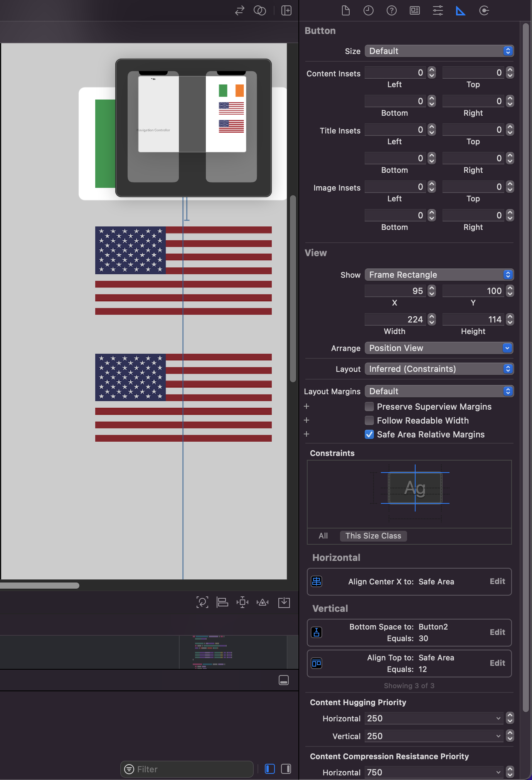This screenshot has width=532, height=780.
Task: Click plus beside Follow Readable Width
Action: [x=306, y=420]
